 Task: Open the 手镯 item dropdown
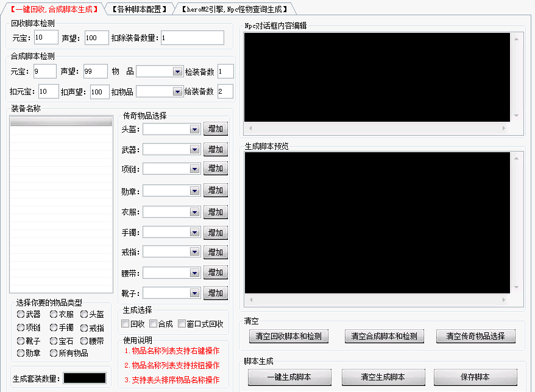click(194, 232)
